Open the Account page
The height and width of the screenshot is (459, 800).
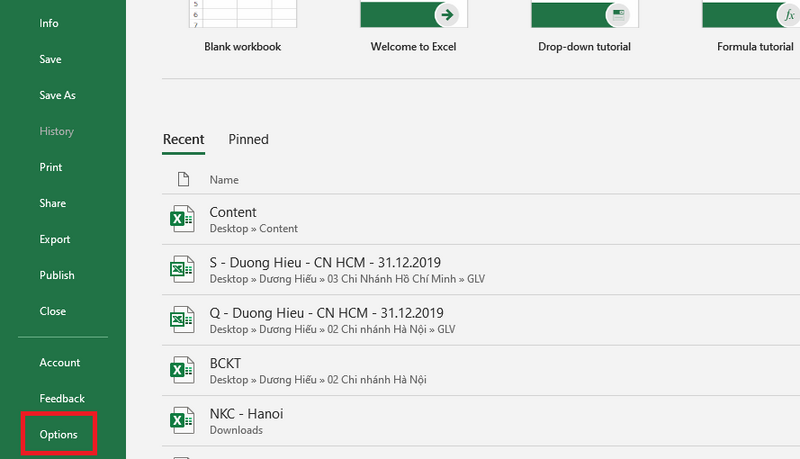[x=60, y=363]
